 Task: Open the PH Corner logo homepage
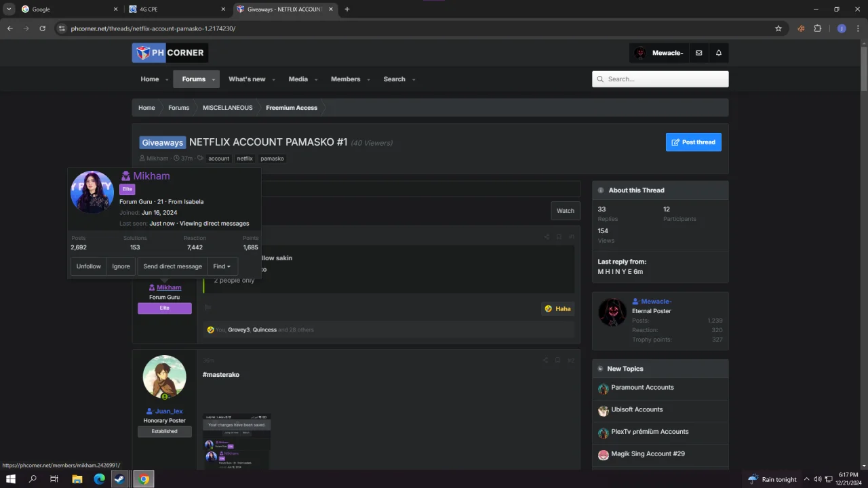(170, 53)
